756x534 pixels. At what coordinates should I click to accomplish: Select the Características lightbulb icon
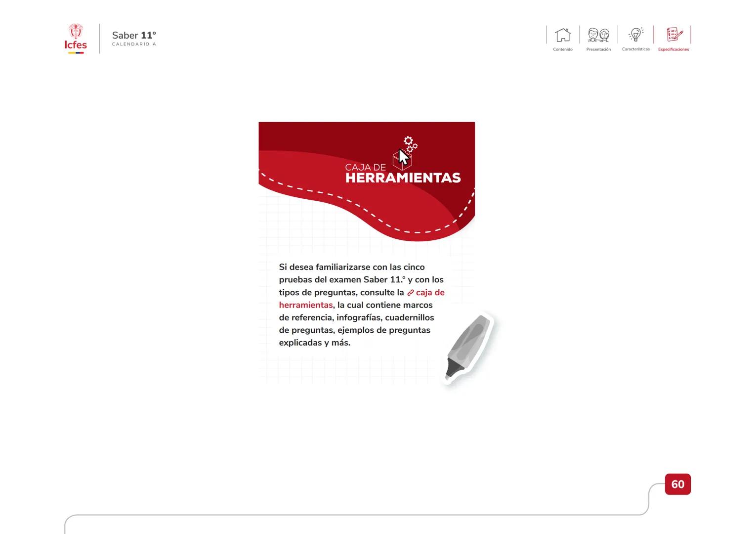pos(635,35)
